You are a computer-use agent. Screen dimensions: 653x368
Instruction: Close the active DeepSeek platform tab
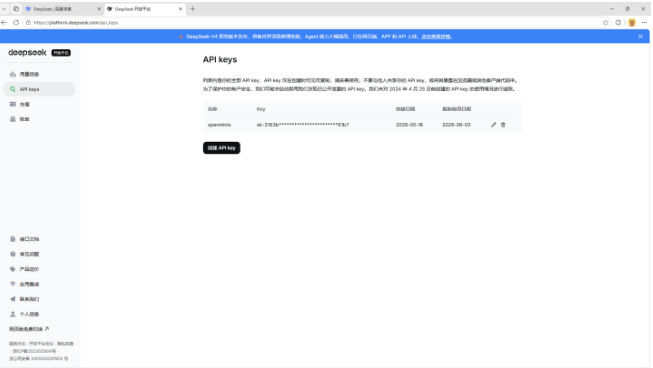[180, 9]
